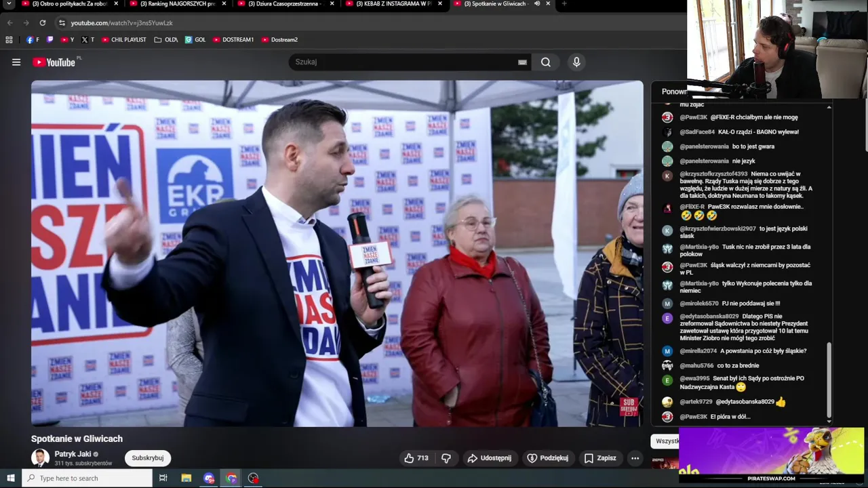Open the X T bookmark
Image resolution: width=868 pixels, height=488 pixels.
click(x=87, y=40)
